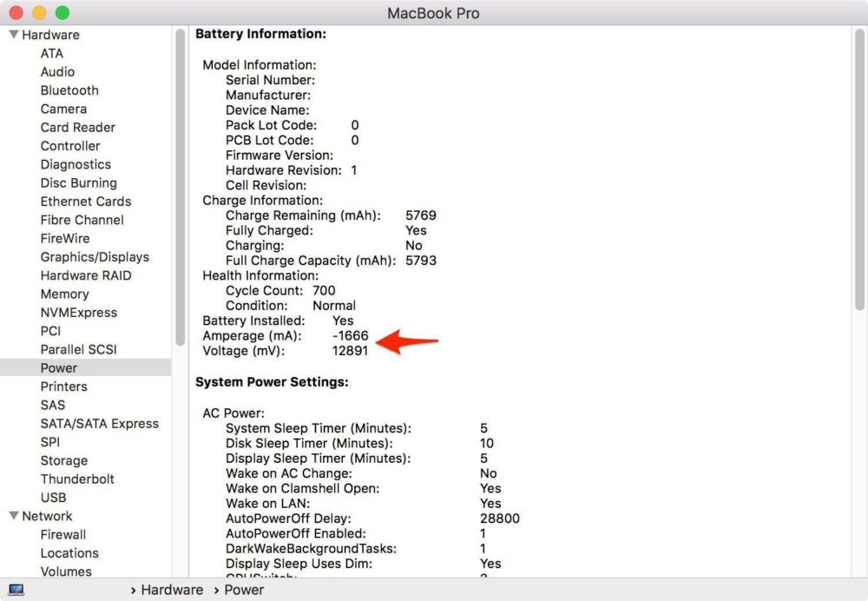Click the green zoom window button
Image resolution: width=868 pixels, height=601 pixels.
pyautogui.click(x=62, y=13)
